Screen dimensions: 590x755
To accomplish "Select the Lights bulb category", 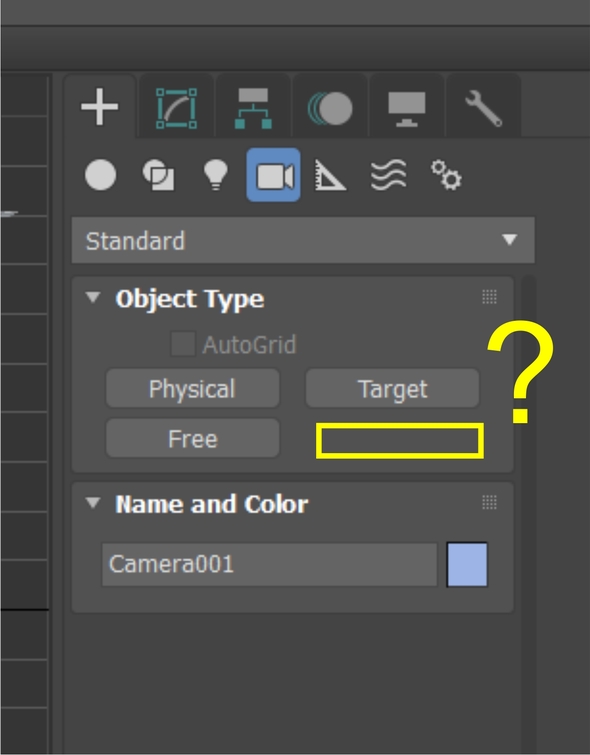I will (215, 175).
